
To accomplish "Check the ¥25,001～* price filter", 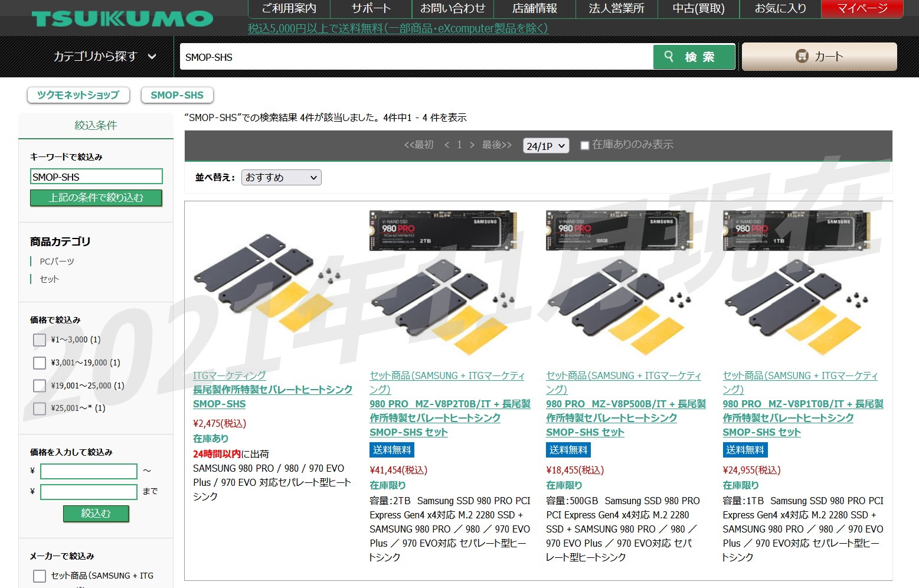I will (40, 409).
